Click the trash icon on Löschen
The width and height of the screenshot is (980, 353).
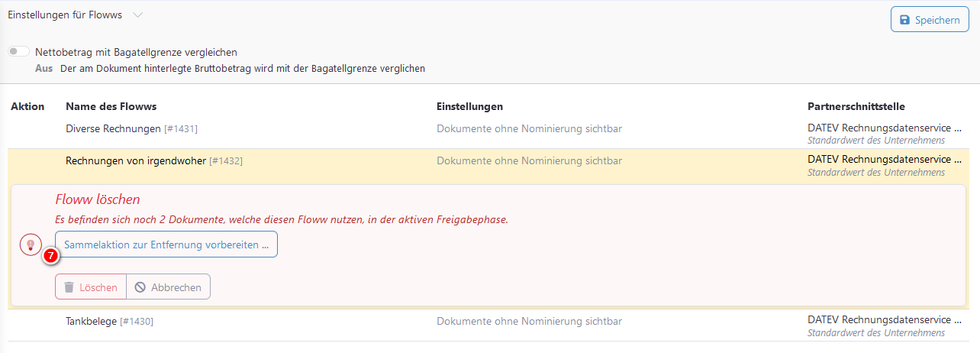[x=69, y=287]
